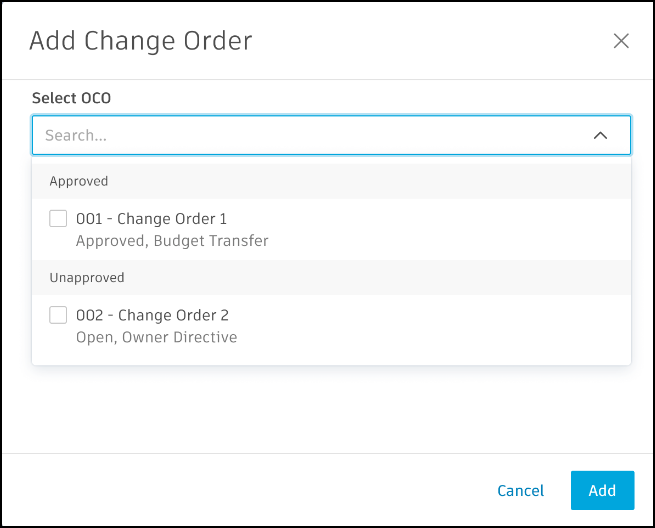Check the 001 - Change Order 1 checkbox
Viewport: 655px width, 528px height.
pyautogui.click(x=58, y=219)
